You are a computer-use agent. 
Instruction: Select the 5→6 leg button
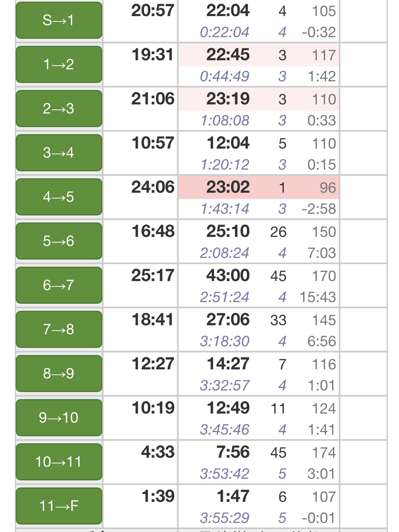[59, 241]
